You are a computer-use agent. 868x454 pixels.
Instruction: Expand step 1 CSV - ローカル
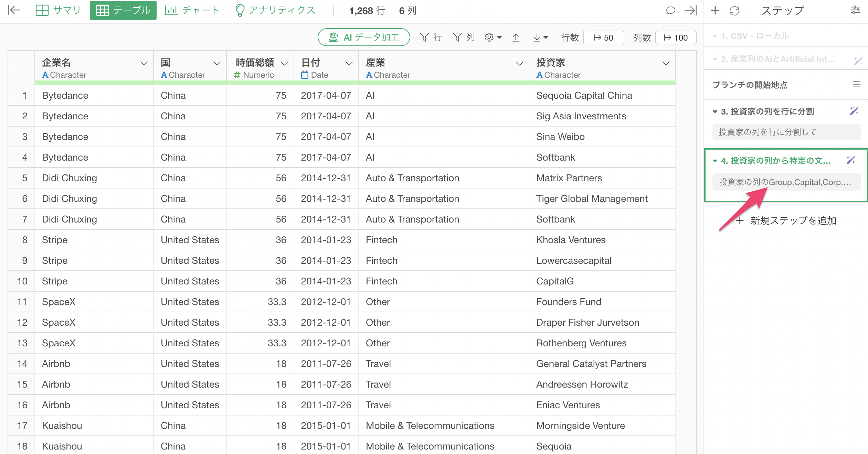715,36
